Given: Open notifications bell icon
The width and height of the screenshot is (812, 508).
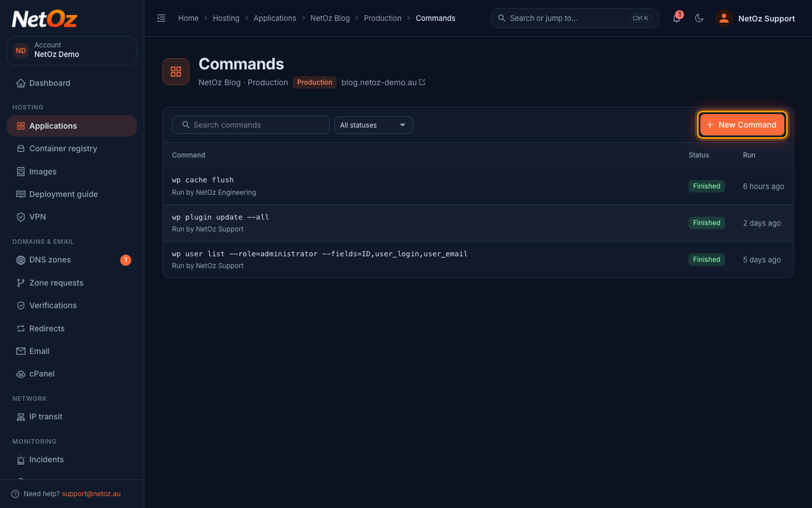Looking at the screenshot, I should pyautogui.click(x=677, y=18).
